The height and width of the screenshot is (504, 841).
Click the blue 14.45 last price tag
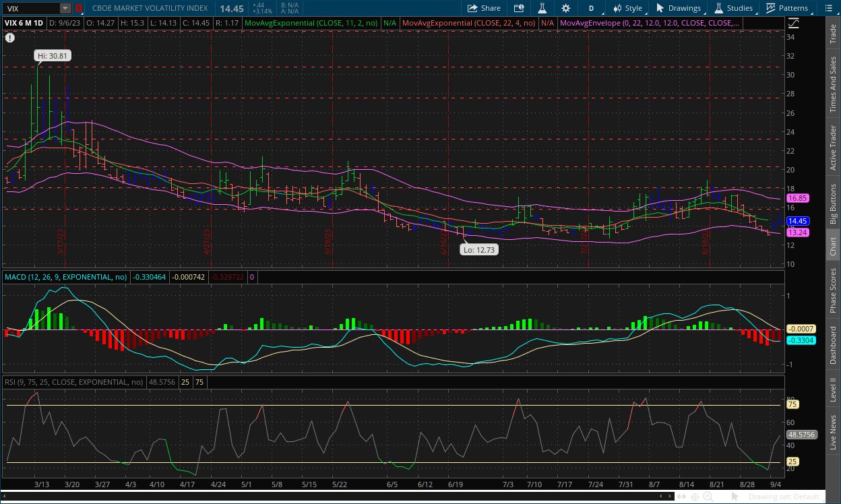799,221
